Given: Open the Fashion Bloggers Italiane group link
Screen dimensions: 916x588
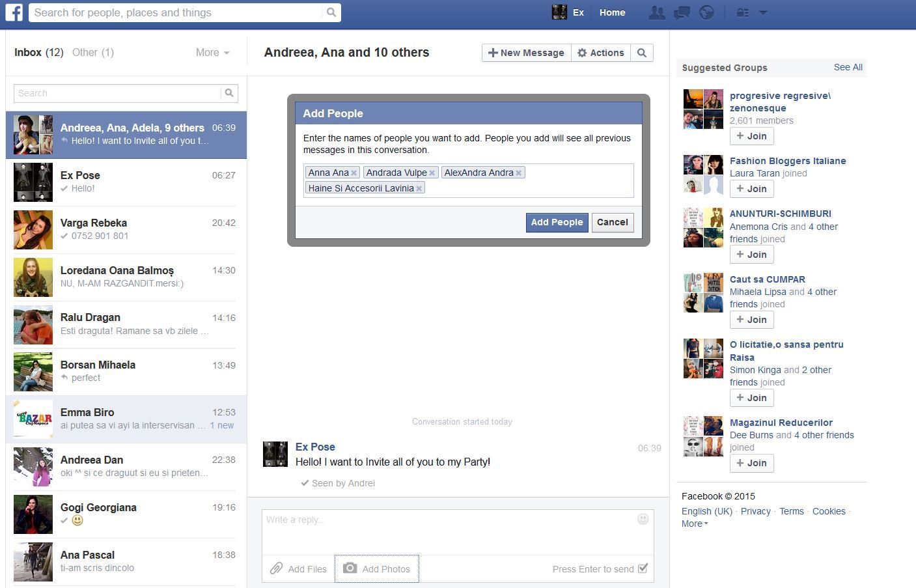Looking at the screenshot, I should (788, 161).
